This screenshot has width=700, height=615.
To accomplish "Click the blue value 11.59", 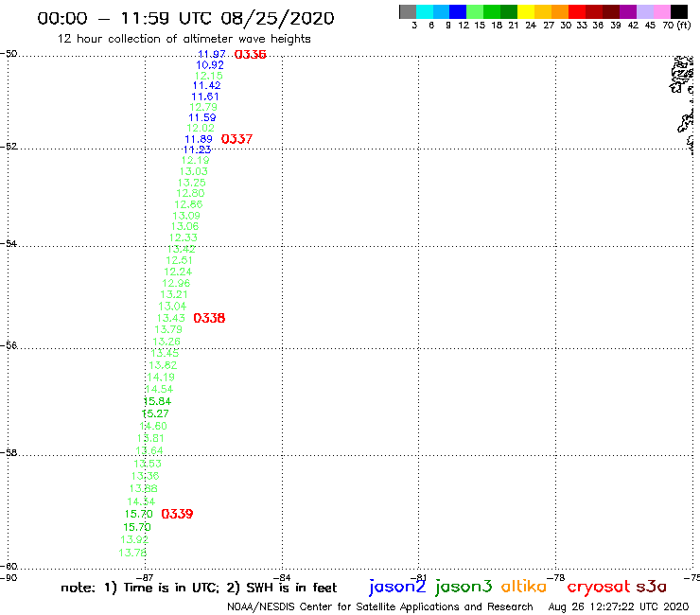I will (202, 117).
